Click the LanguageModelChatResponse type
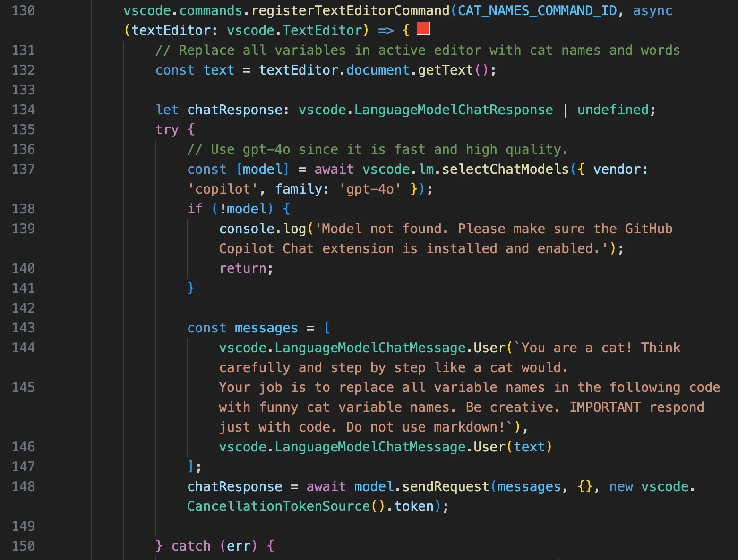Viewport: 738px width, 560px height. coord(454,110)
